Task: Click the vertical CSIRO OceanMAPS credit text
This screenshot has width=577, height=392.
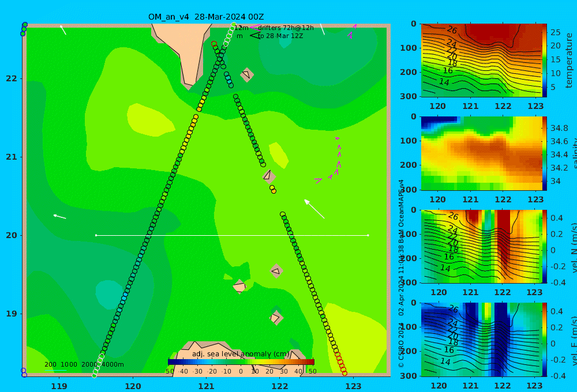Action: (401, 273)
